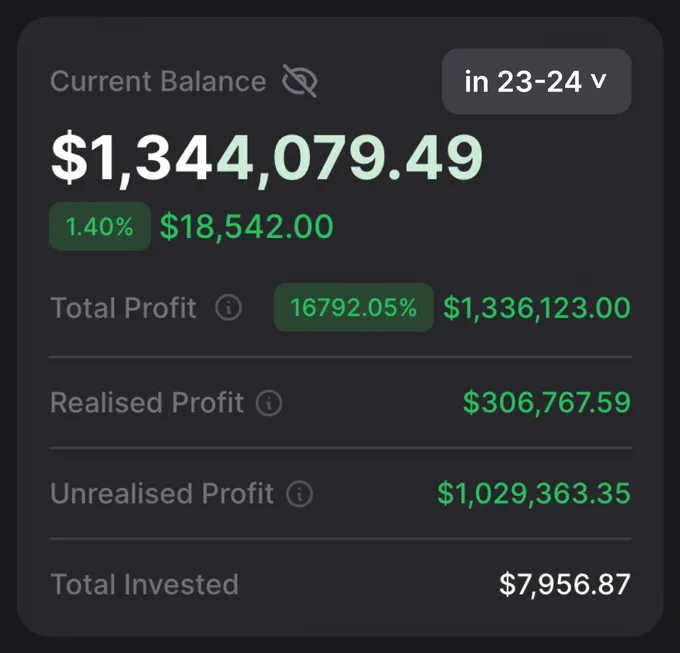Open the Unrealised Profit info icon
Screen dimensions: 680x653
tap(299, 493)
